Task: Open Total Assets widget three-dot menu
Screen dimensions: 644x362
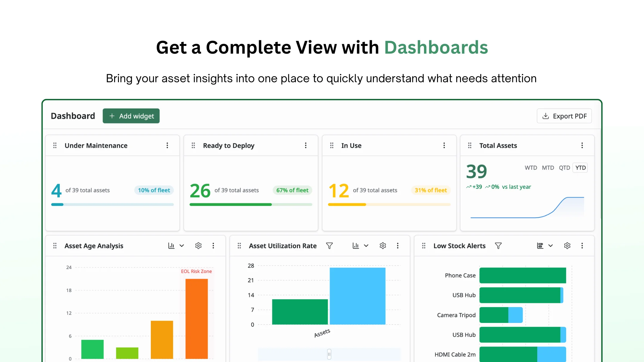Action: click(582, 145)
